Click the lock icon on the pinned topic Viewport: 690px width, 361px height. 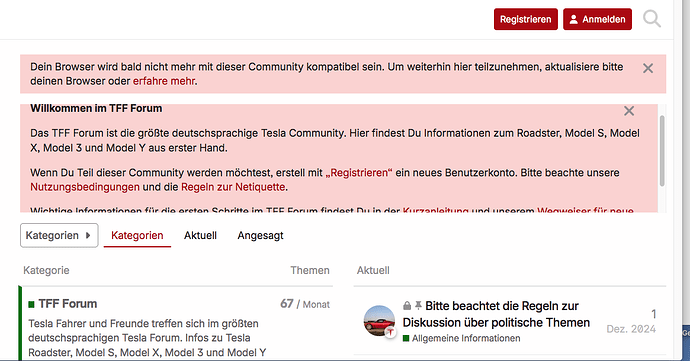(x=407, y=306)
